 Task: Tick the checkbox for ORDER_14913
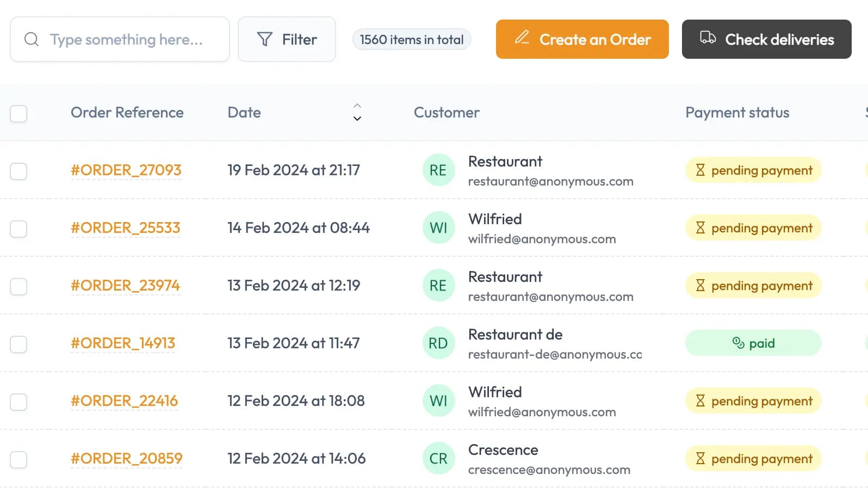[x=18, y=344]
